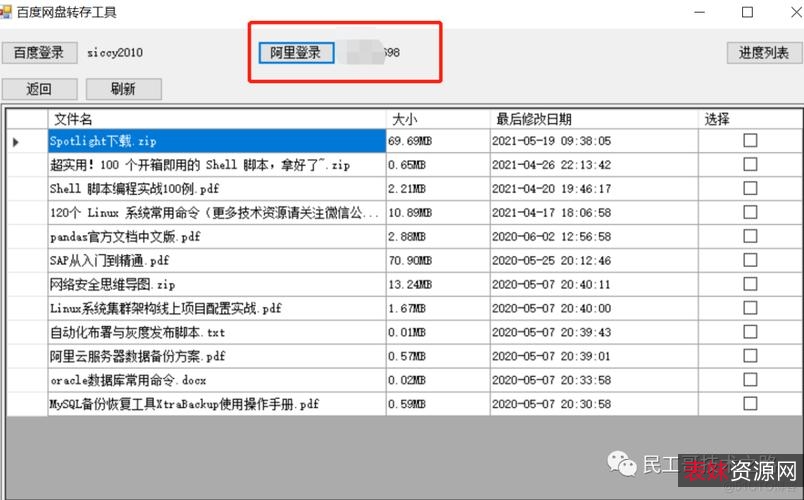804x500 pixels.
Task: Click the 阿里登录 button
Action: pyautogui.click(x=296, y=53)
